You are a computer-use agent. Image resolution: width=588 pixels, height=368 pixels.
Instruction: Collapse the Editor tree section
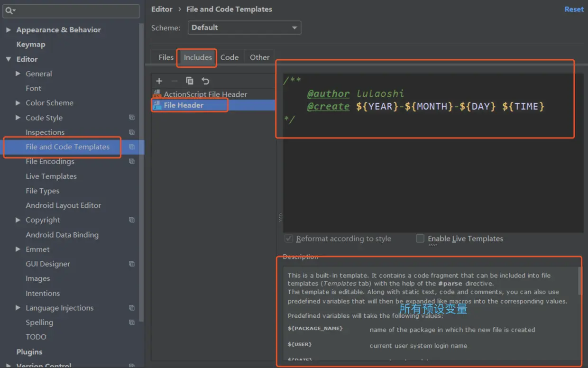coord(8,59)
